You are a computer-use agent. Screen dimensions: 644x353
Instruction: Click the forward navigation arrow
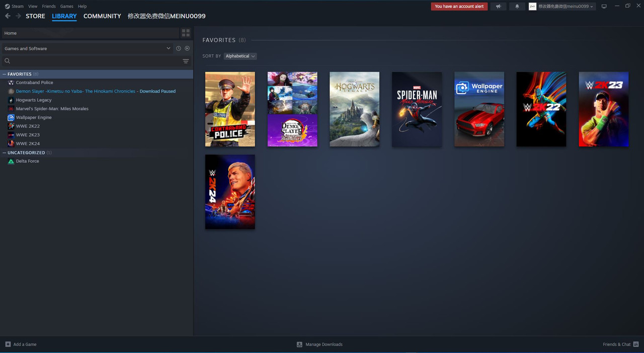pos(19,16)
